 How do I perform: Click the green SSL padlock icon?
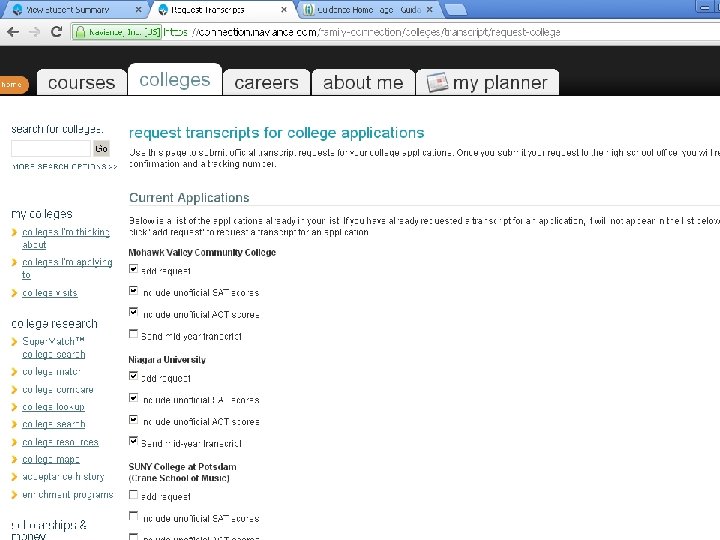80,32
